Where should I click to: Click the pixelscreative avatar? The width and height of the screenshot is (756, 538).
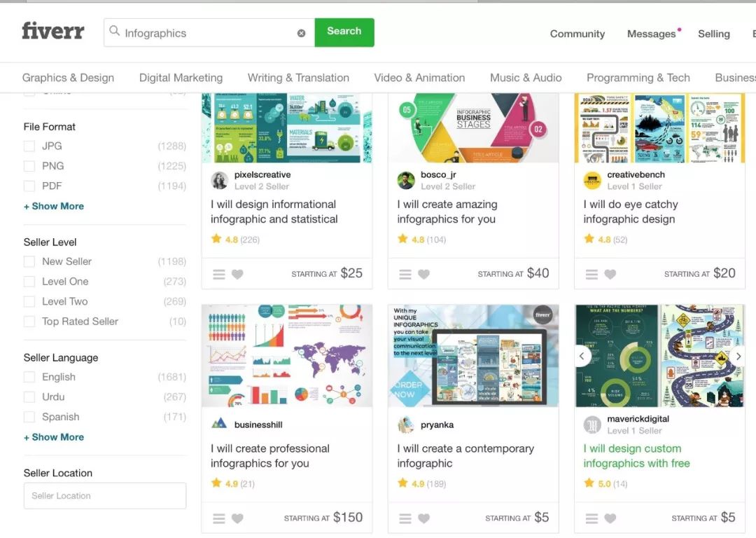click(220, 181)
